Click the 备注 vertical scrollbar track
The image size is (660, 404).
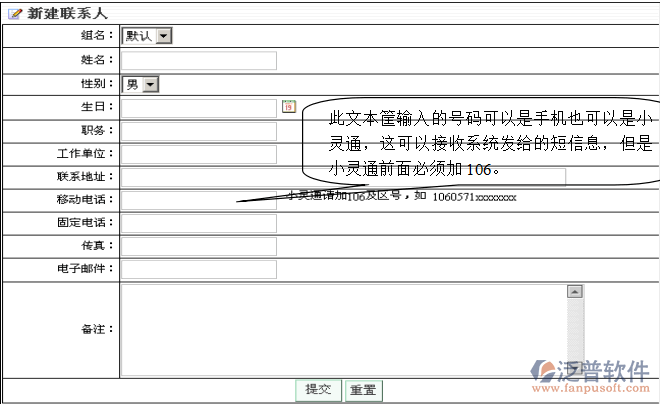click(574, 330)
